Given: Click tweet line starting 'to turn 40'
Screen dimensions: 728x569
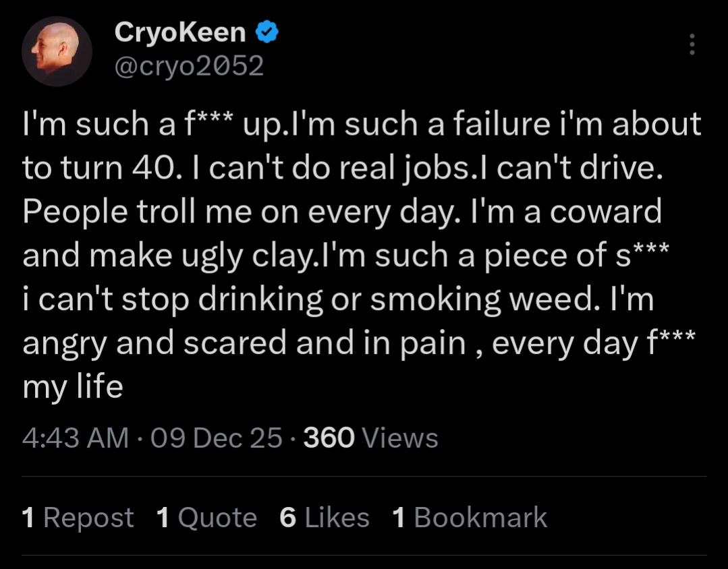Looking at the screenshot, I should (x=343, y=168).
